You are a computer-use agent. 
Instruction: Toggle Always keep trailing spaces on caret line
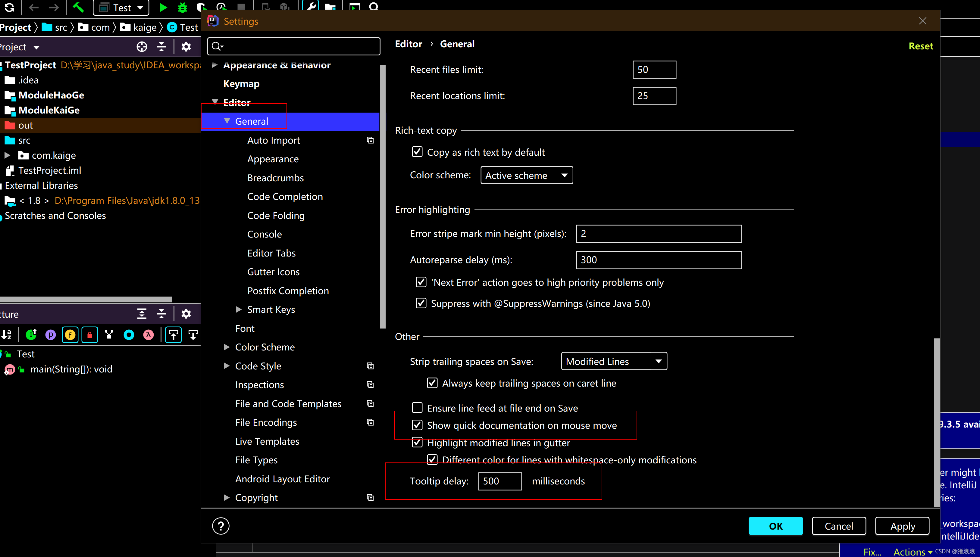pyautogui.click(x=432, y=383)
